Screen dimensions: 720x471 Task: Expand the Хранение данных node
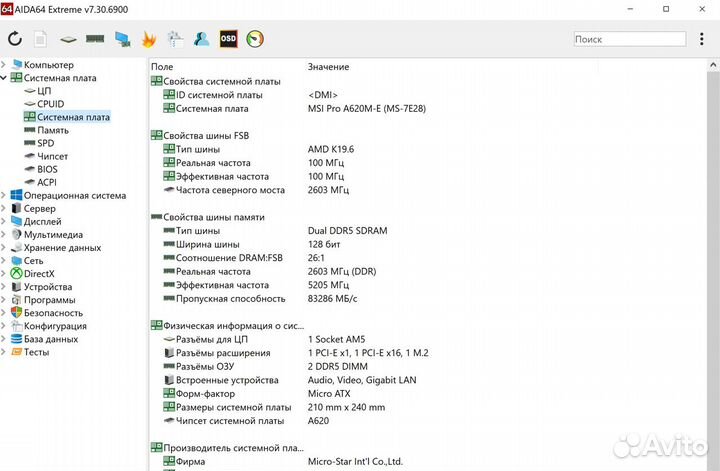(4, 247)
